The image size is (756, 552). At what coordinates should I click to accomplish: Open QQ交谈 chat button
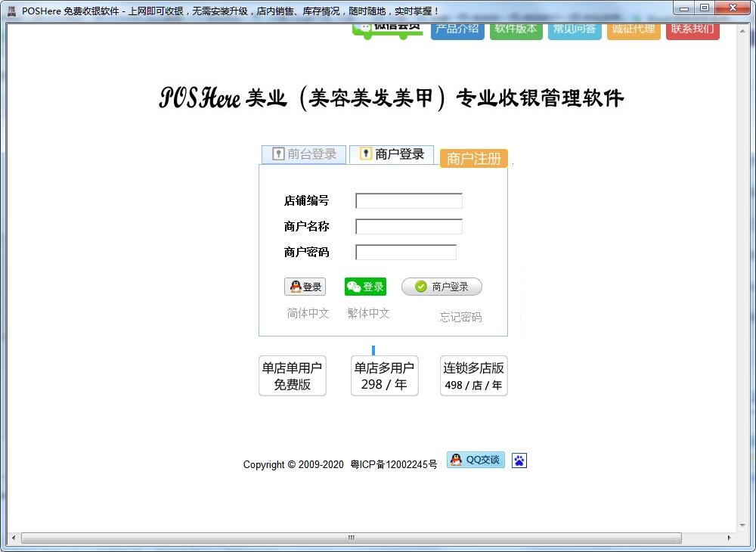(x=476, y=460)
